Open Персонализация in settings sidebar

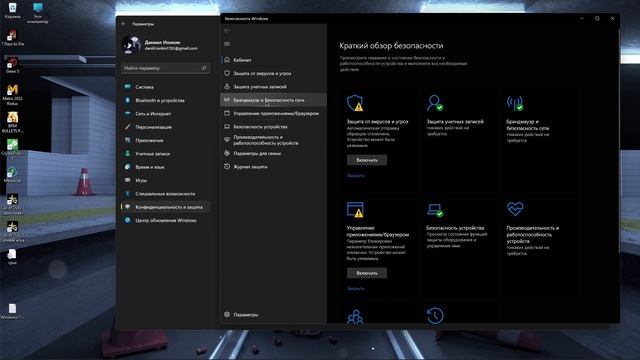(165, 127)
